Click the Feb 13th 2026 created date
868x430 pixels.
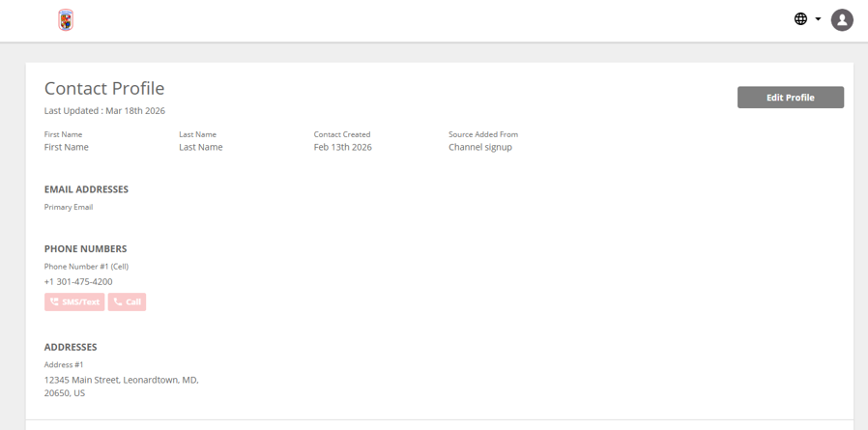coord(343,147)
